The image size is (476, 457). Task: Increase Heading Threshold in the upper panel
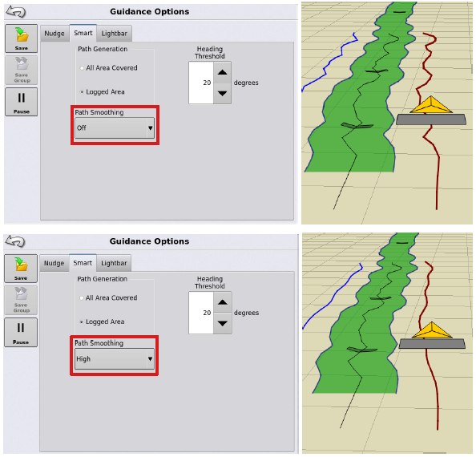[x=223, y=72]
